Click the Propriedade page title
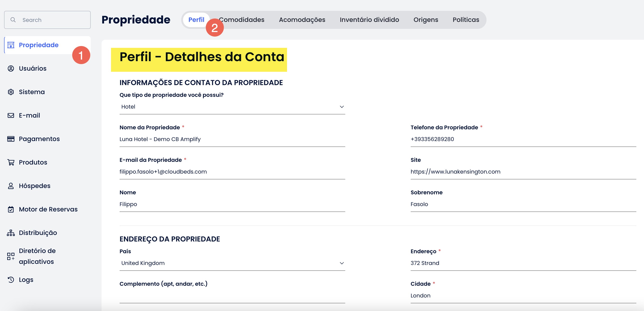The height and width of the screenshot is (311, 644). click(x=136, y=20)
